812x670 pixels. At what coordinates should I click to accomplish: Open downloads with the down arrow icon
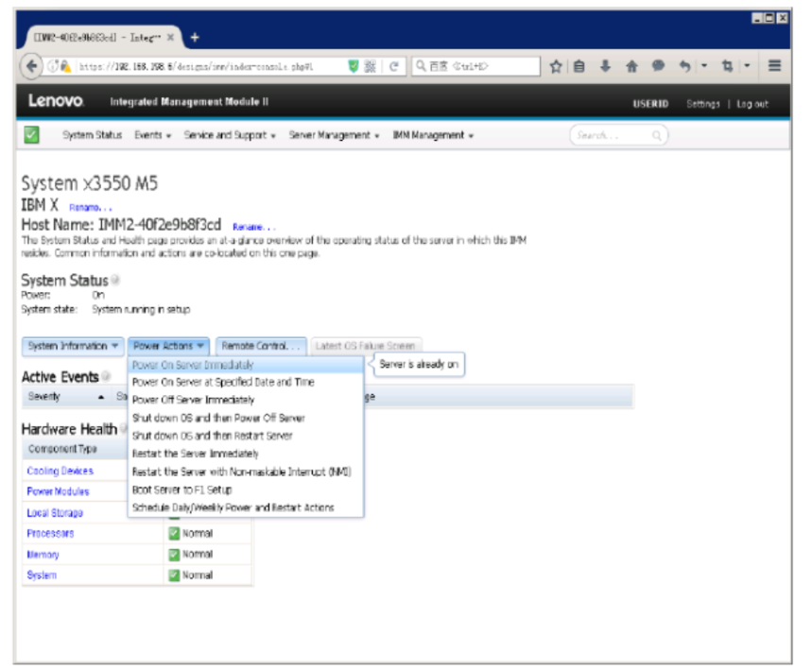coord(605,66)
